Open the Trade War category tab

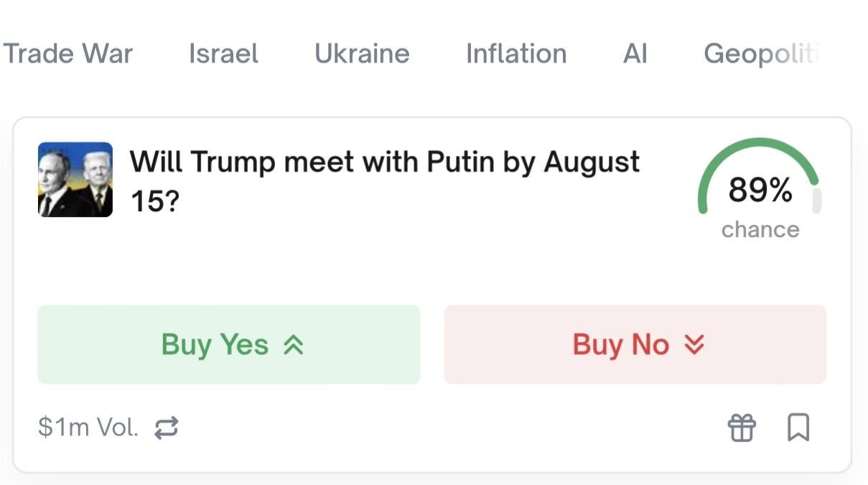(x=68, y=54)
